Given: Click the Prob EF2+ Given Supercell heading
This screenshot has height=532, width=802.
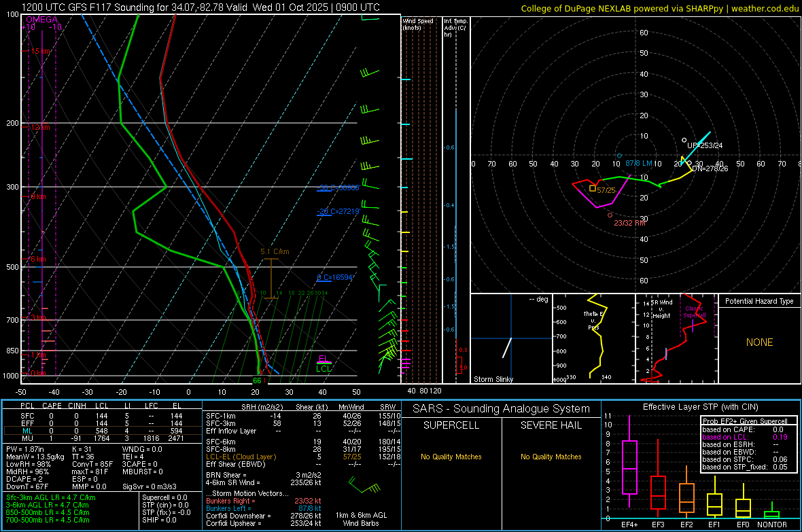Looking at the screenshot, I should 745,421.
